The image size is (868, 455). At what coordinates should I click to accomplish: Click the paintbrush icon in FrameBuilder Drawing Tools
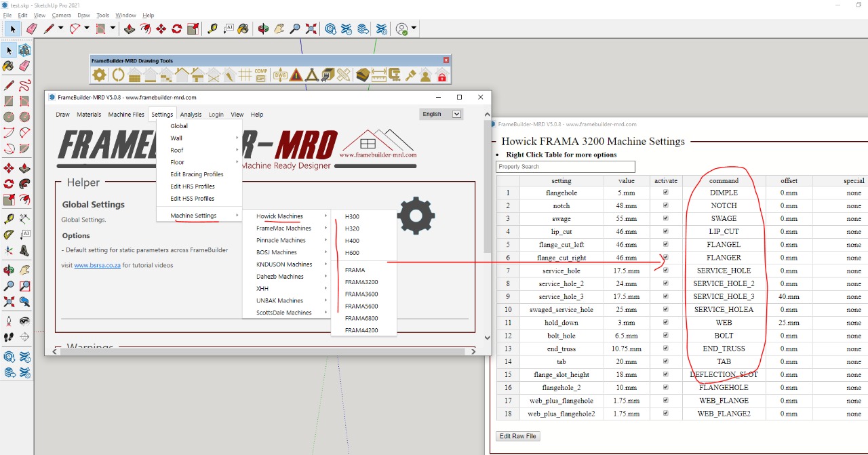(410, 75)
